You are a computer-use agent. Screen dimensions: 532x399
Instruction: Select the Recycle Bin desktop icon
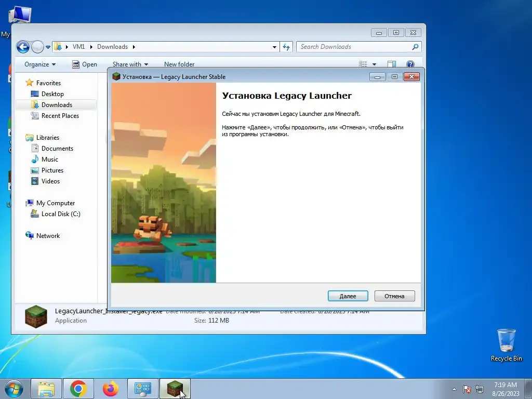506,345
